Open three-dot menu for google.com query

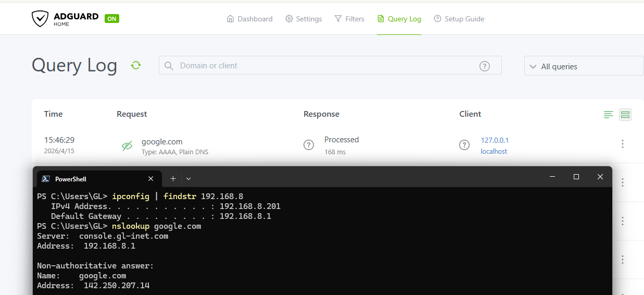coord(623,144)
